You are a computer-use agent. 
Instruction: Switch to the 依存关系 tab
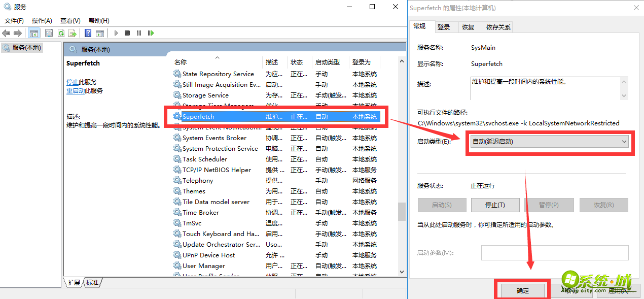click(x=497, y=27)
